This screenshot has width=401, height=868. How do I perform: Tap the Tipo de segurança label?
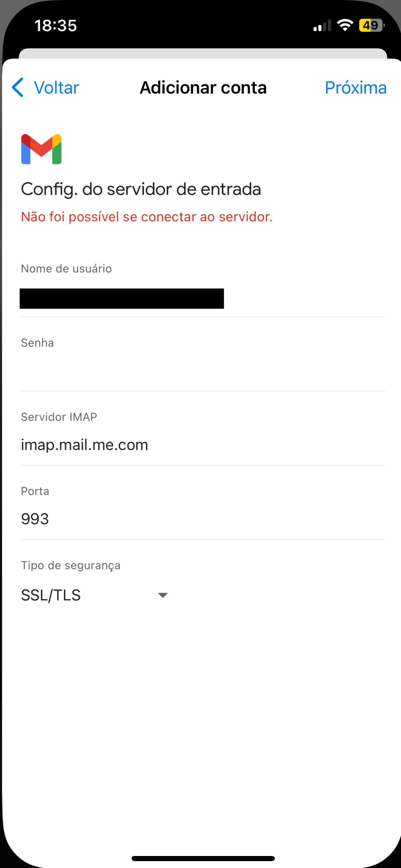(x=71, y=565)
